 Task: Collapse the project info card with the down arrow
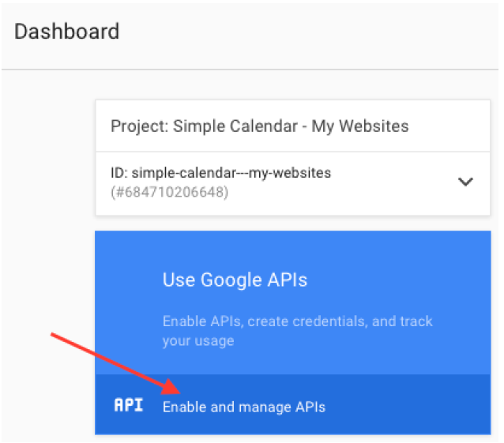(465, 182)
